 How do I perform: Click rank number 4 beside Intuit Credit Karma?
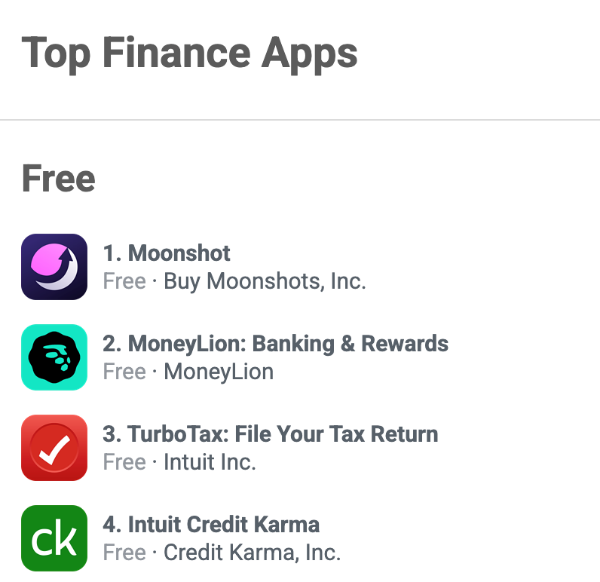(x=112, y=524)
